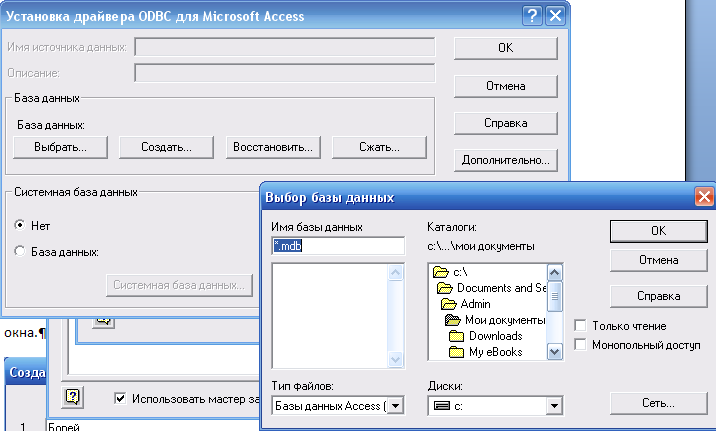The height and width of the screenshot is (431, 716).
Task: Open Справка in the Выбор базы данных dialog
Action: click(658, 296)
